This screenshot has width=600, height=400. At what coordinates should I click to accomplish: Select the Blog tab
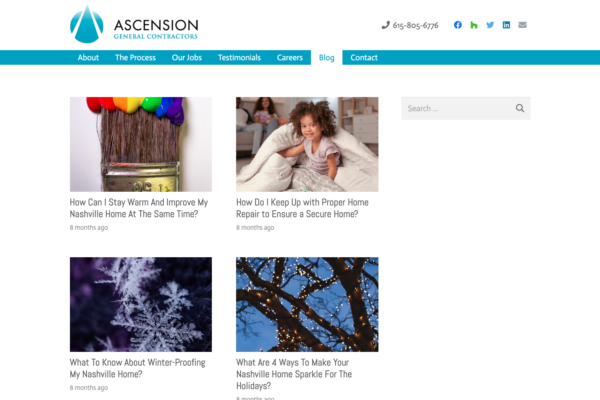click(326, 57)
